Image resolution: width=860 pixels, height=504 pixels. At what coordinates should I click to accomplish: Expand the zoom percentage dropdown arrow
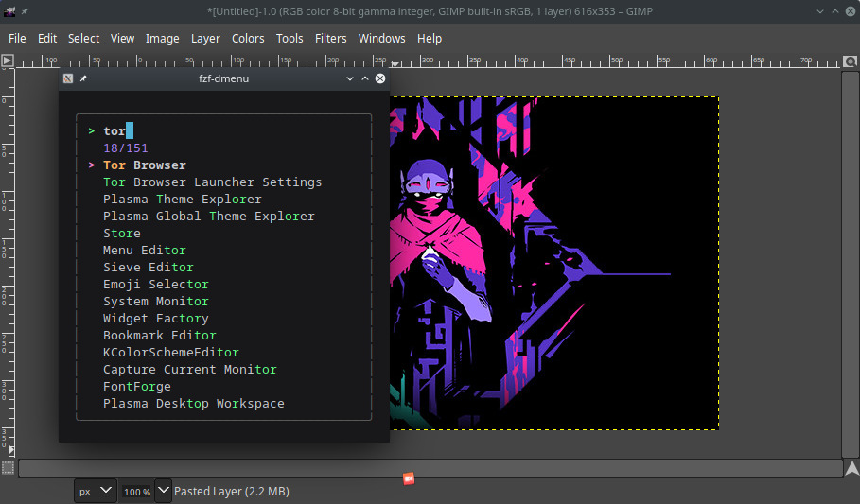point(163,491)
